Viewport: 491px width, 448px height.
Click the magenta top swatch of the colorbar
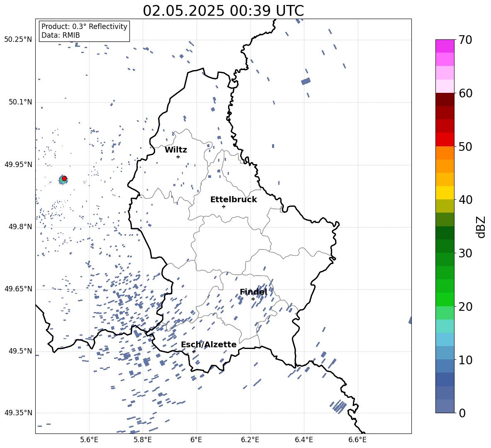[x=445, y=46]
